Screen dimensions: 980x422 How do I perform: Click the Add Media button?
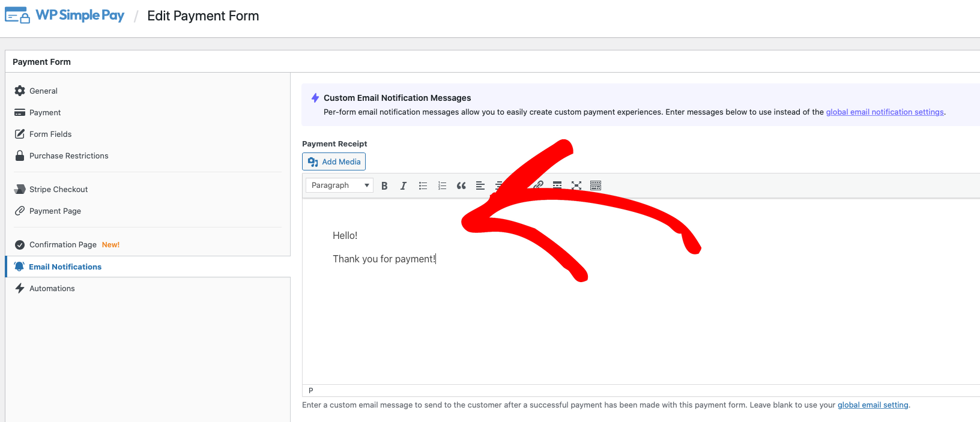(334, 161)
